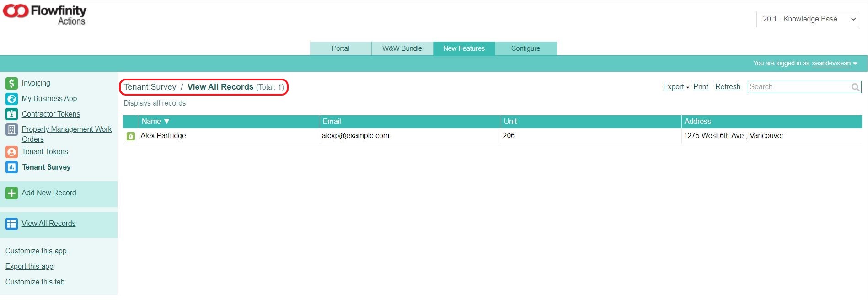Select the Tenant Survey app
This screenshot has height=300, width=868.
46,167
